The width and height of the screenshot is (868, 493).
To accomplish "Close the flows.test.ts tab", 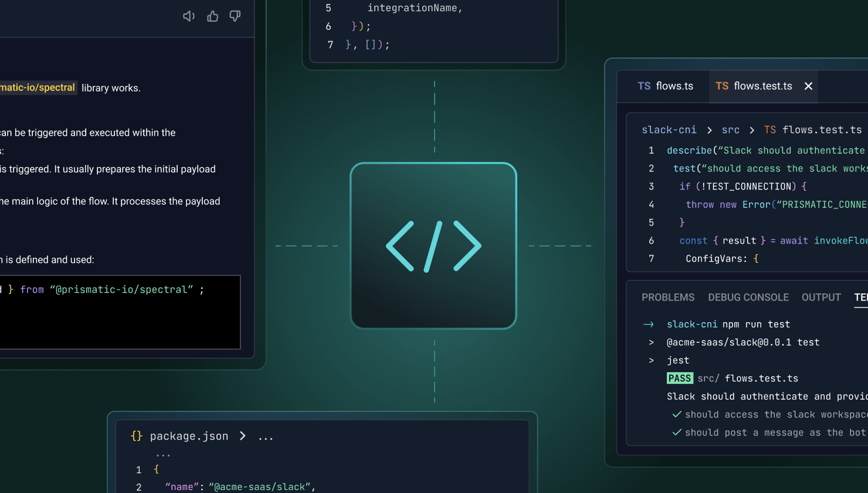I will pos(808,86).
